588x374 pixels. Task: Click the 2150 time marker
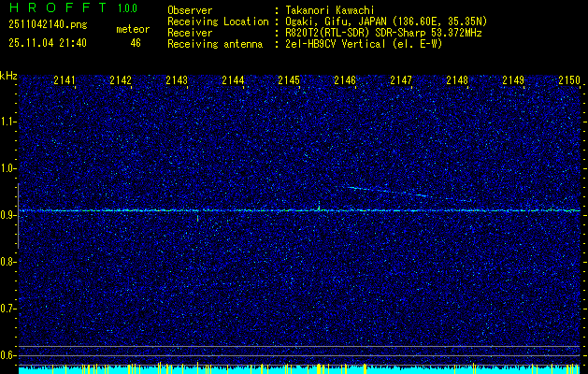point(569,79)
